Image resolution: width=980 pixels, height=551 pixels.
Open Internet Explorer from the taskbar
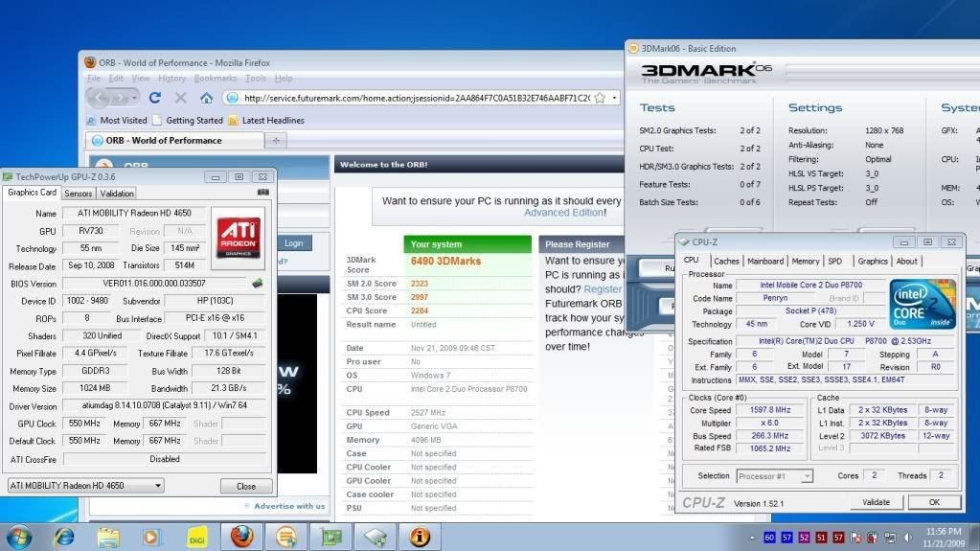click(x=64, y=536)
